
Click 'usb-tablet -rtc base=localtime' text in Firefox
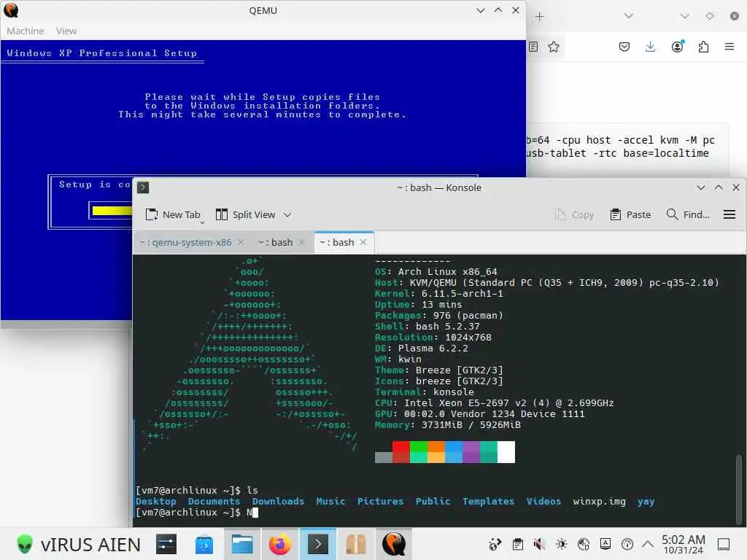pyautogui.click(x=617, y=153)
